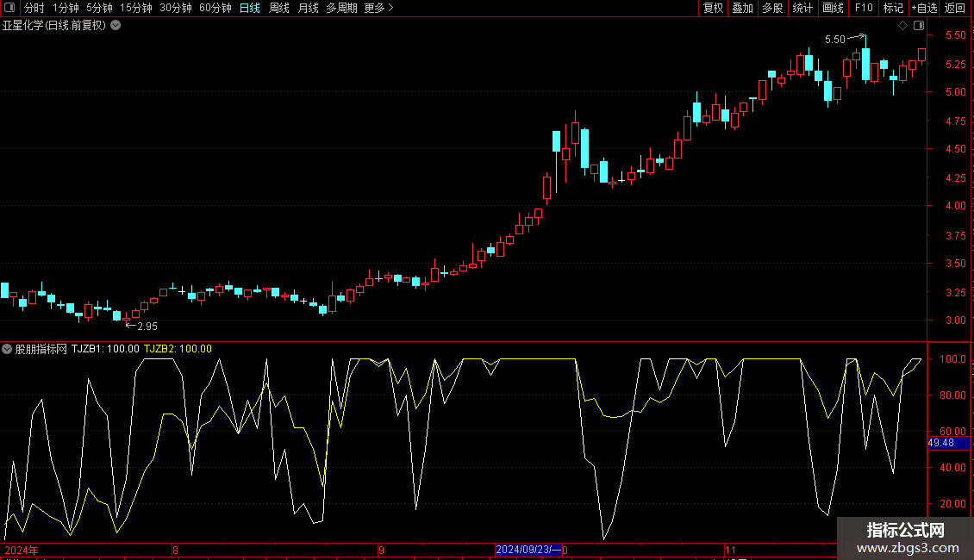Image resolution: width=974 pixels, height=560 pixels.
Task: Click the 2024/09/23 date marker on timeline
Action: tap(528, 550)
